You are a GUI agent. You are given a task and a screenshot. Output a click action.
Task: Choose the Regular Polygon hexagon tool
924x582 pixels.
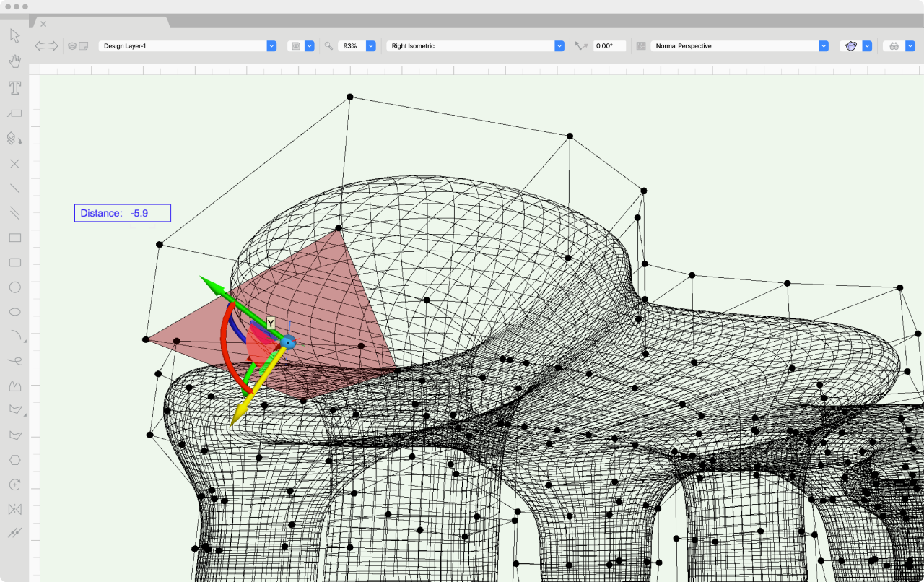coord(14,460)
